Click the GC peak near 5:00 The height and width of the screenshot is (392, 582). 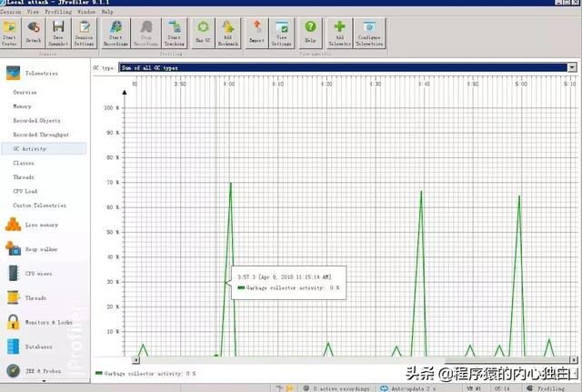click(519, 197)
